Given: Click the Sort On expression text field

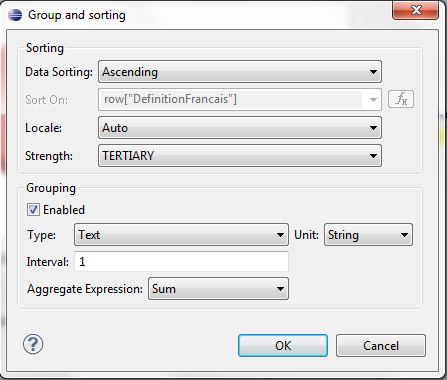Looking at the screenshot, I should point(231,99).
